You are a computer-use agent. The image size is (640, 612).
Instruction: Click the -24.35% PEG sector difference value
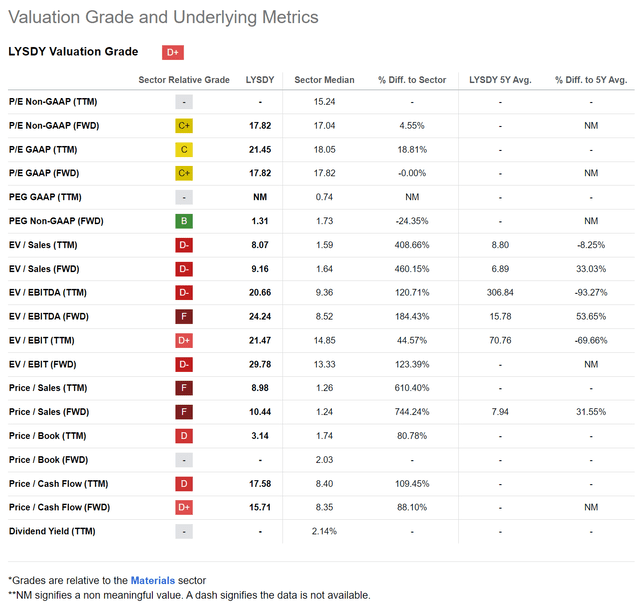click(412, 221)
